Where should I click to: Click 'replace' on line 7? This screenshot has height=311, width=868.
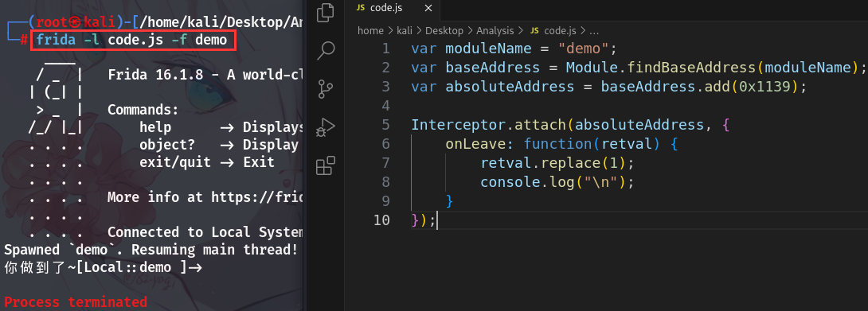pyautogui.click(x=570, y=163)
